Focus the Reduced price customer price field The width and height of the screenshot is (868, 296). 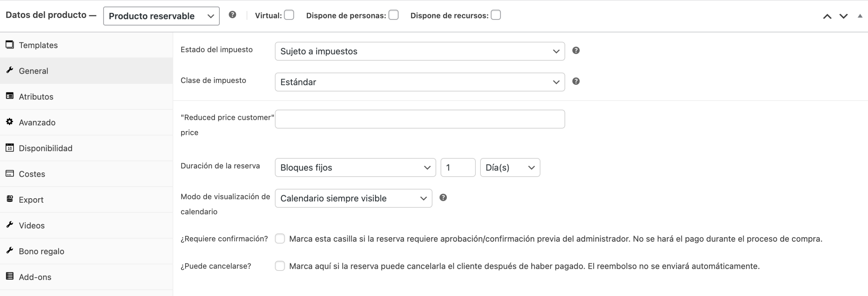[419, 119]
